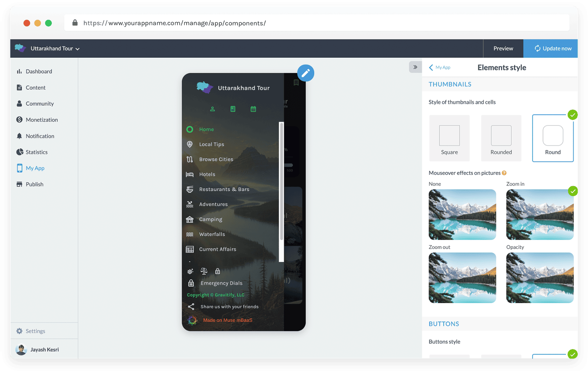This screenshot has height=373, width=588.
Task: Choose the None mouseover effect picture
Action: (x=462, y=214)
